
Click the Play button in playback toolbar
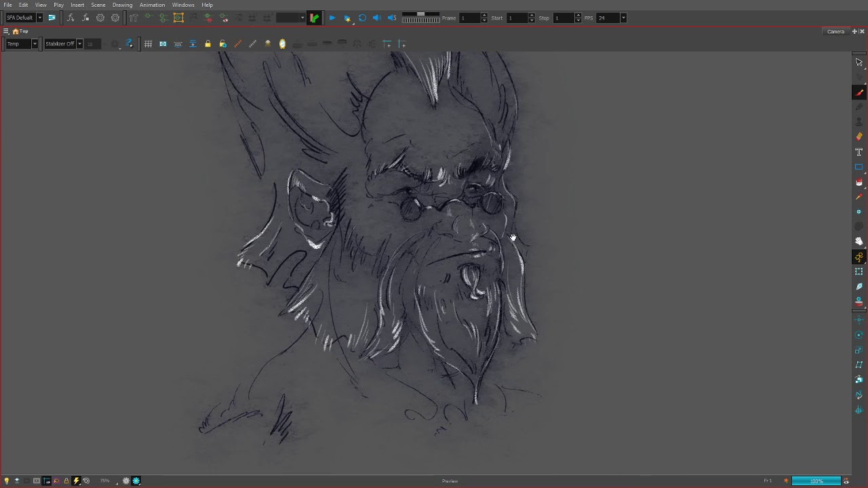(332, 18)
